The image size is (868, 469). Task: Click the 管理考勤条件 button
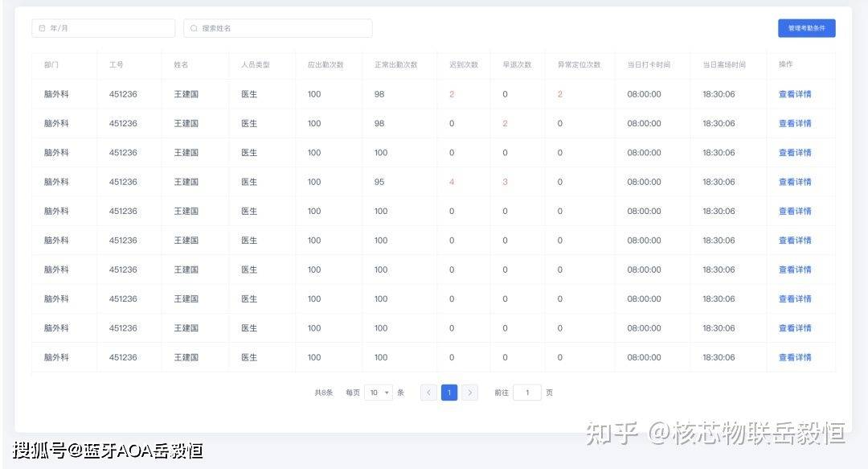(806, 27)
